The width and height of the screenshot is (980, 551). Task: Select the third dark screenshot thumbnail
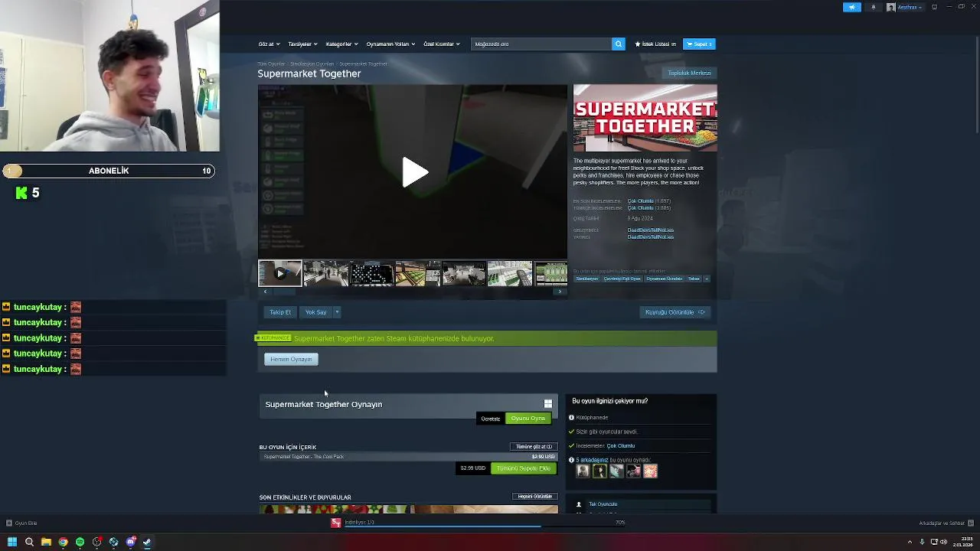[x=372, y=273]
